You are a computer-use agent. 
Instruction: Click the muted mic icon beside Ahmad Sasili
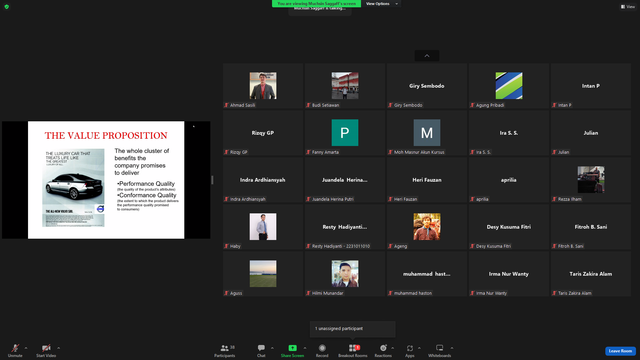226,105
